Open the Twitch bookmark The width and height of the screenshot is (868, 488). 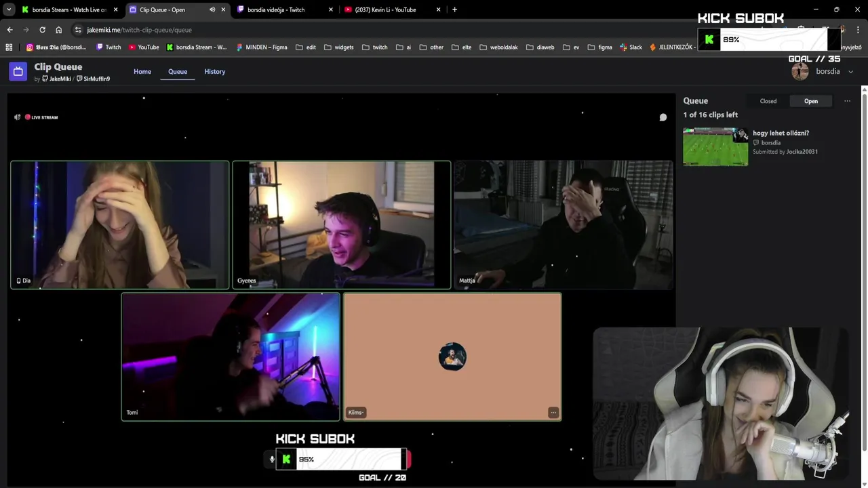pyautogui.click(x=108, y=47)
